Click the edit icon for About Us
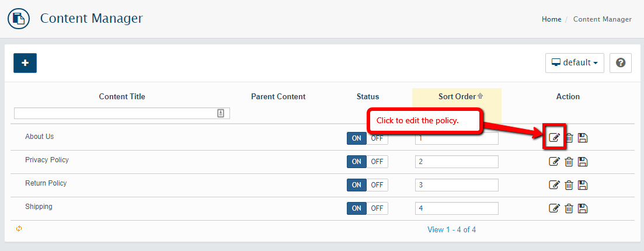Image resolution: width=644 pixels, height=251 pixels. (x=555, y=138)
